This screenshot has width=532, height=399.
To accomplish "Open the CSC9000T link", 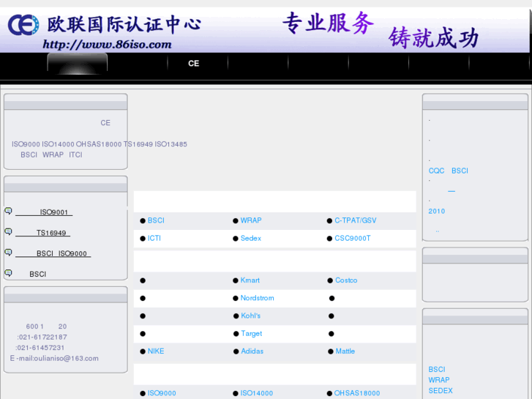I will 353,238.
